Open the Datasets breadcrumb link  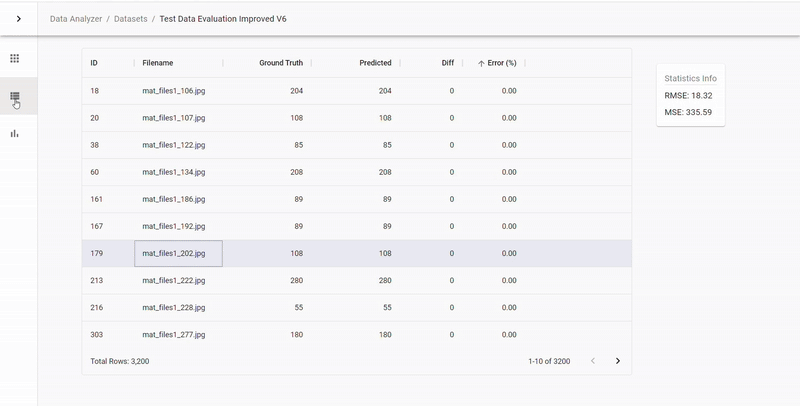pos(131,19)
